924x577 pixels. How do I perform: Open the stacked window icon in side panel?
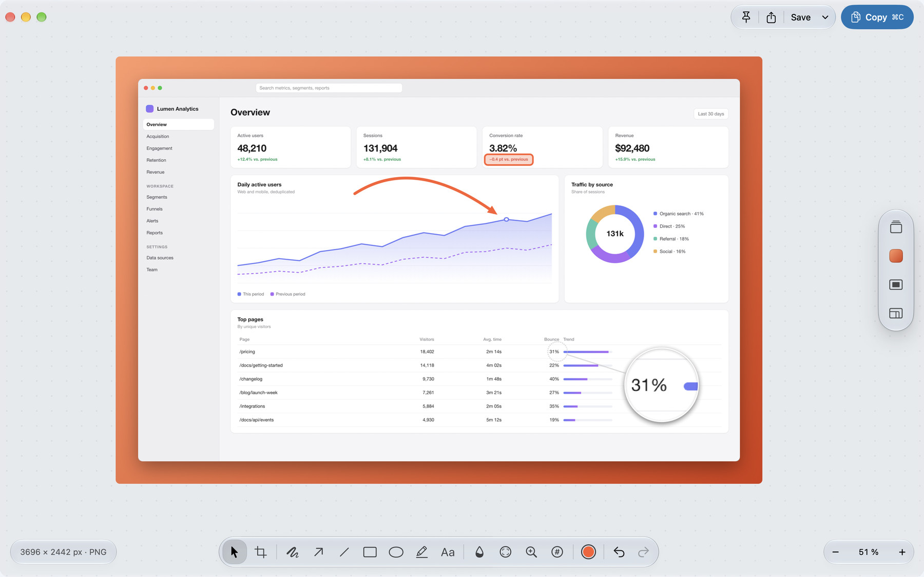pyautogui.click(x=896, y=227)
